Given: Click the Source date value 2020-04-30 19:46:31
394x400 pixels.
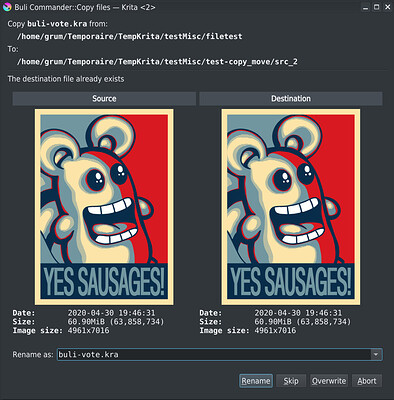Looking at the screenshot, I should click(111, 313).
